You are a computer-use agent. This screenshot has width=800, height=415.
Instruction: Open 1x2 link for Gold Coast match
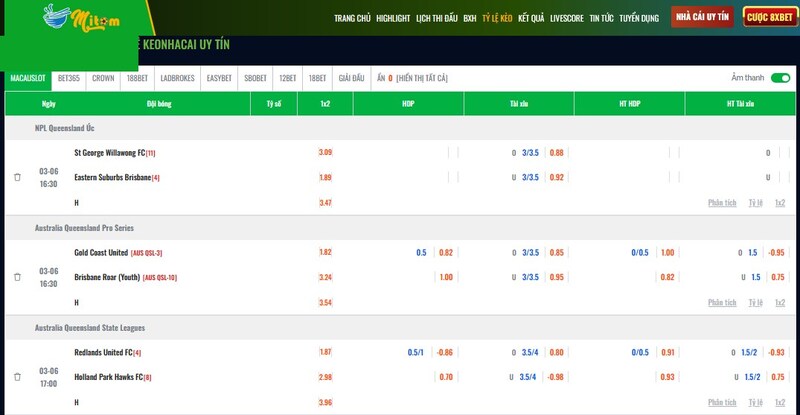pyautogui.click(x=780, y=303)
